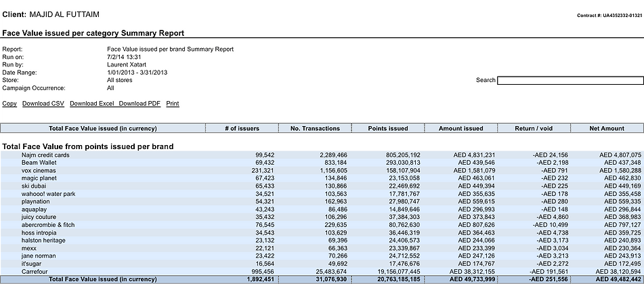
Task: Select the Najm credit cards row label
Action: coord(45,155)
